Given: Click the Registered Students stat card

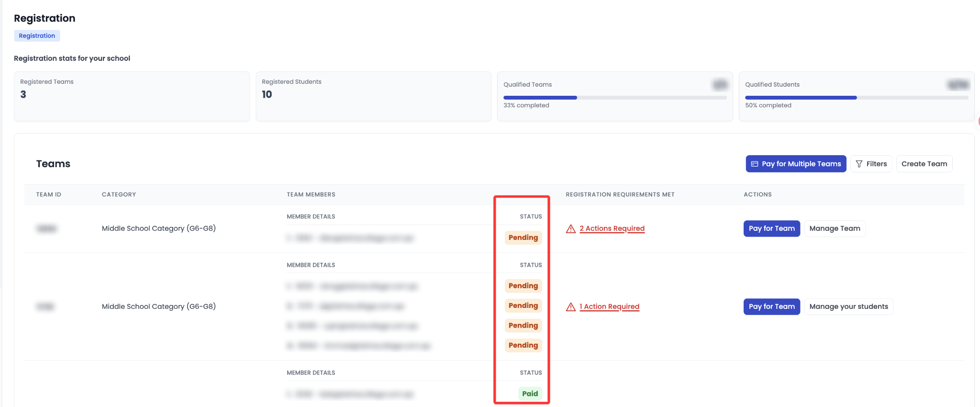Looking at the screenshot, I should (373, 96).
